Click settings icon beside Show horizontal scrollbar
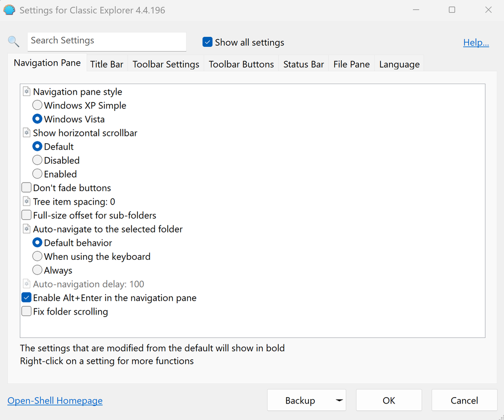The image size is (504, 420). tap(27, 133)
